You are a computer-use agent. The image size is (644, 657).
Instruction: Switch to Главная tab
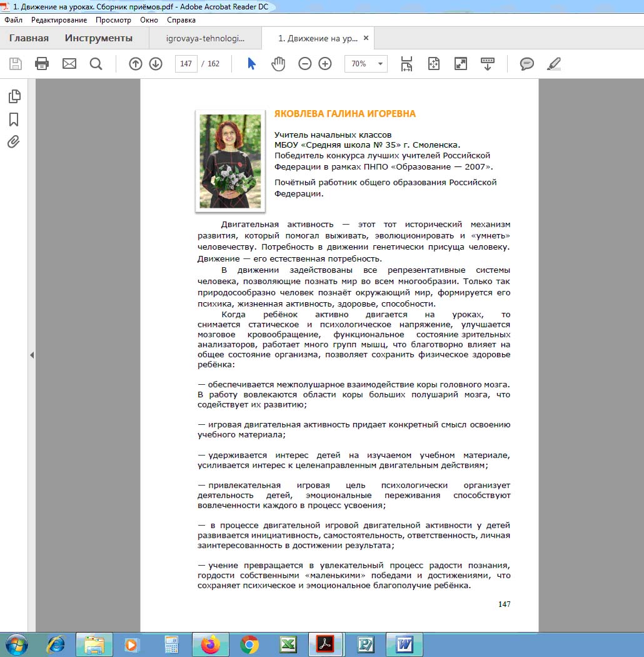click(x=29, y=38)
